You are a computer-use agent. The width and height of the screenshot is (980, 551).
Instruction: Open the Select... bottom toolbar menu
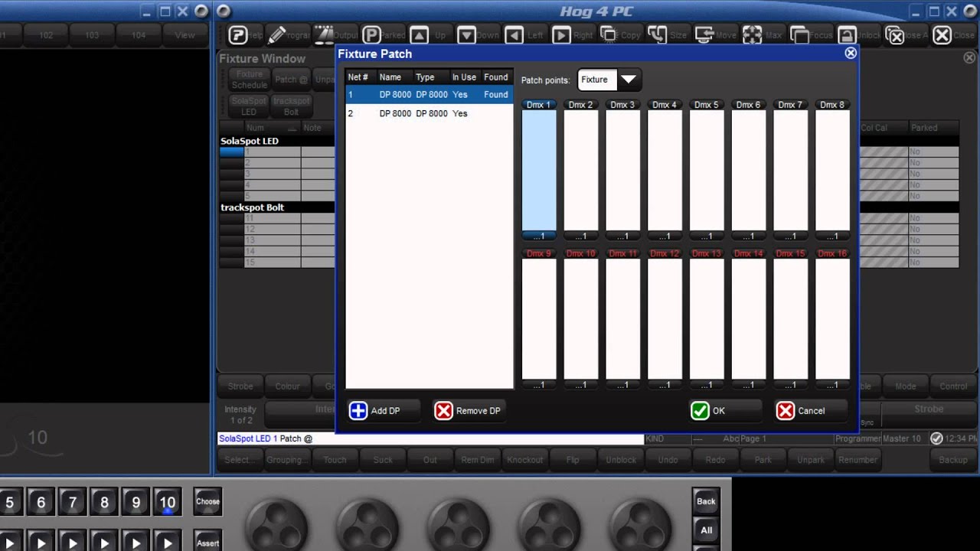[240, 460]
